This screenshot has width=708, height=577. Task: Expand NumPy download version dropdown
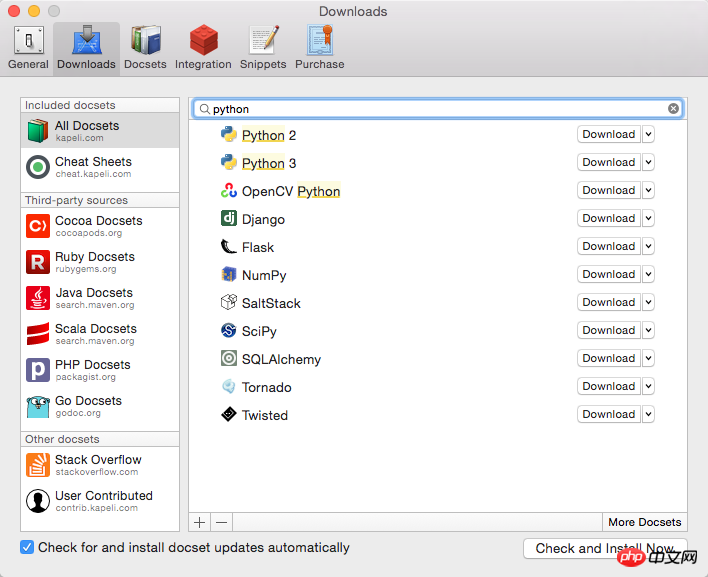(x=648, y=274)
